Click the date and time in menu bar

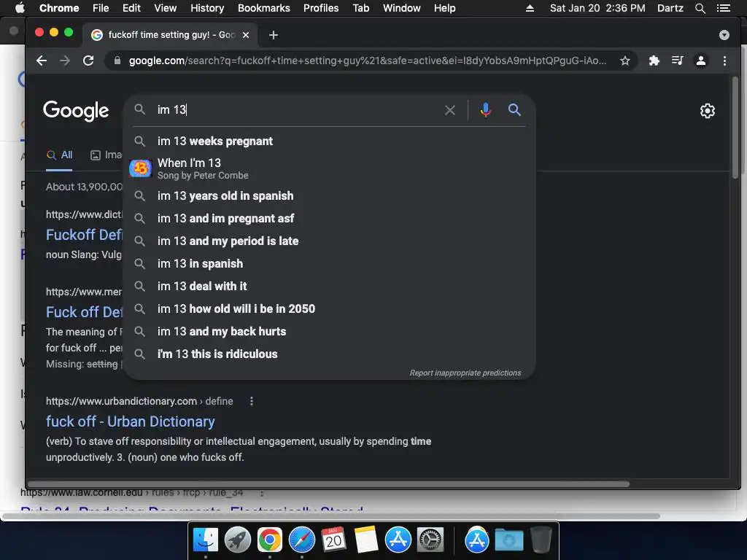597,8
